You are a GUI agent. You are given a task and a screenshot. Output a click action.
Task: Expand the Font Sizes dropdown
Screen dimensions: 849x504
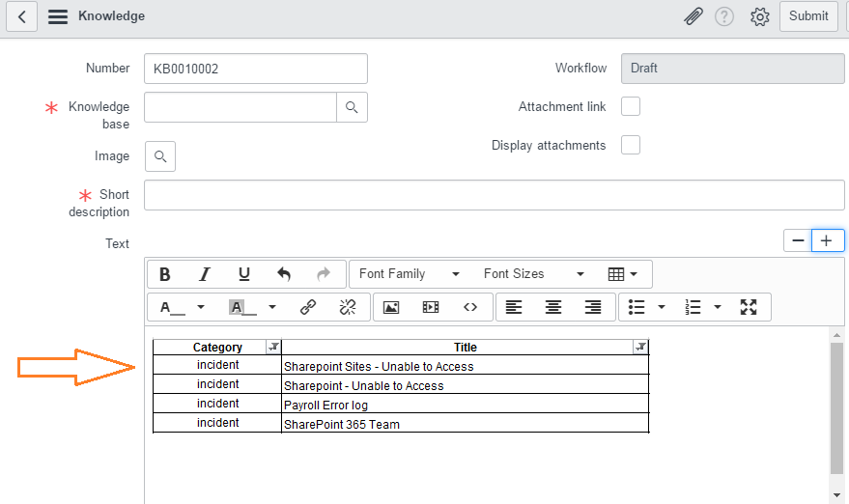coord(534,274)
